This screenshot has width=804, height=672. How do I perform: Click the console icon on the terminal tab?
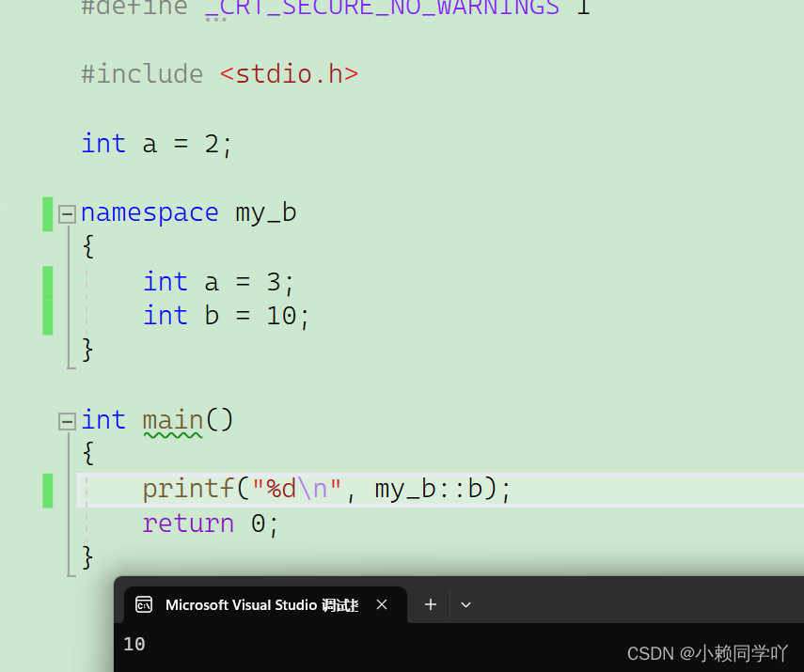pos(144,605)
